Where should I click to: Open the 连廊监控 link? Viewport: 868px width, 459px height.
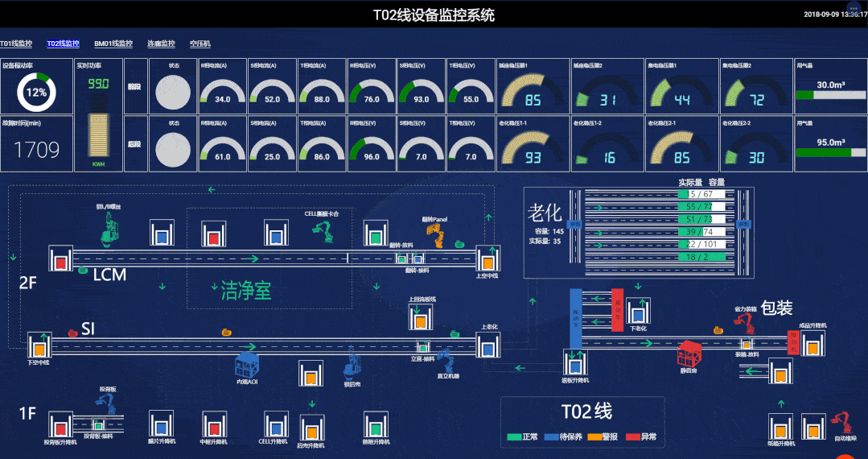[161, 43]
